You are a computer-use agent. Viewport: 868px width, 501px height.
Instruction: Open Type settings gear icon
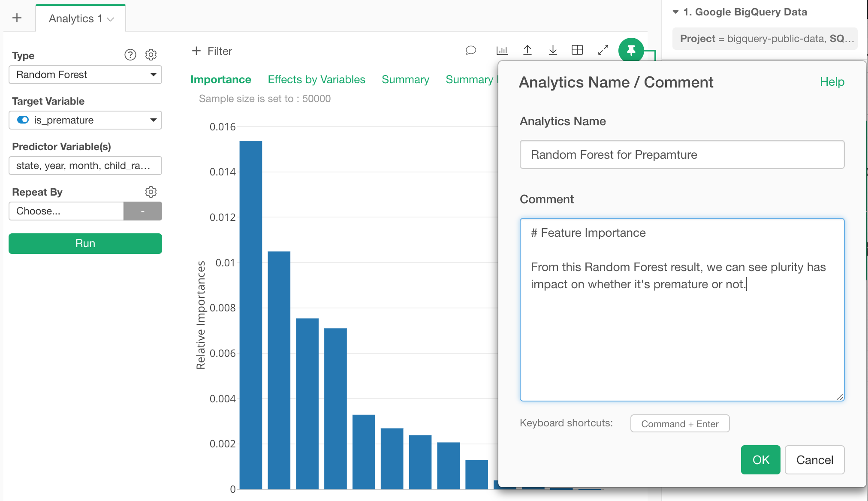[x=151, y=55]
